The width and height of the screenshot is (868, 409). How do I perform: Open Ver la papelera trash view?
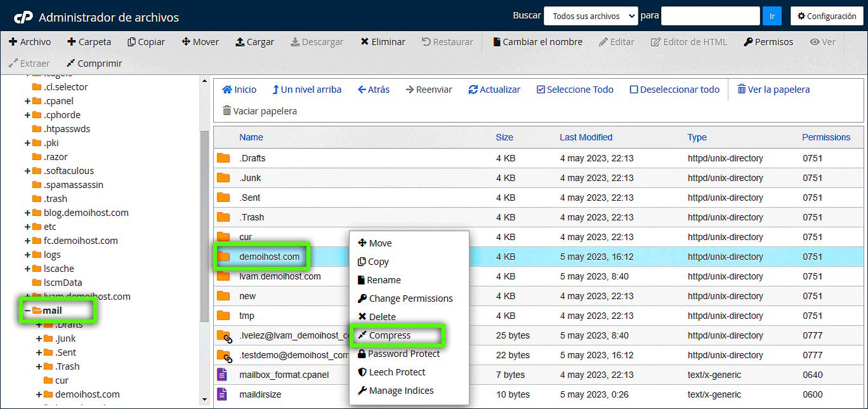(742, 90)
